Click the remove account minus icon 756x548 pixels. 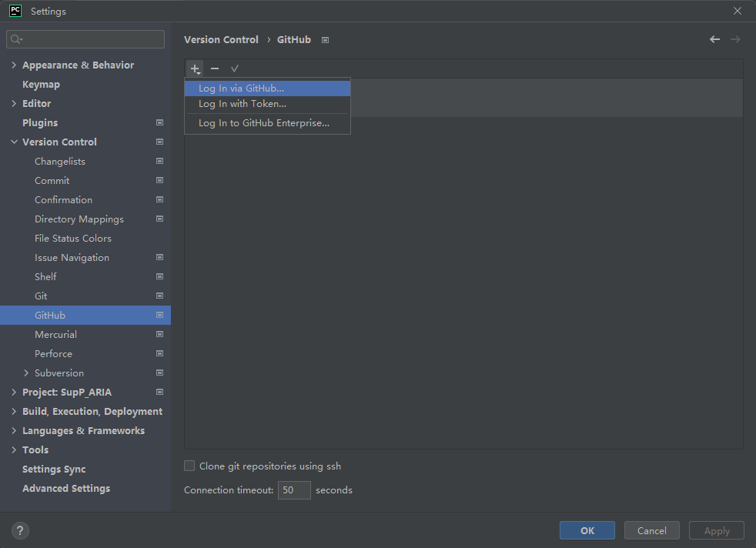point(215,68)
